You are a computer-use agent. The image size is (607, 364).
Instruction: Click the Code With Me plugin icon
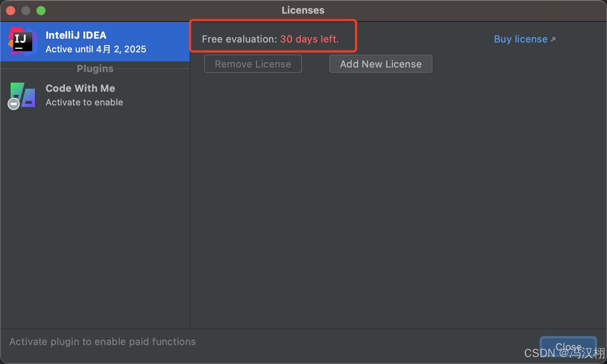22,96
